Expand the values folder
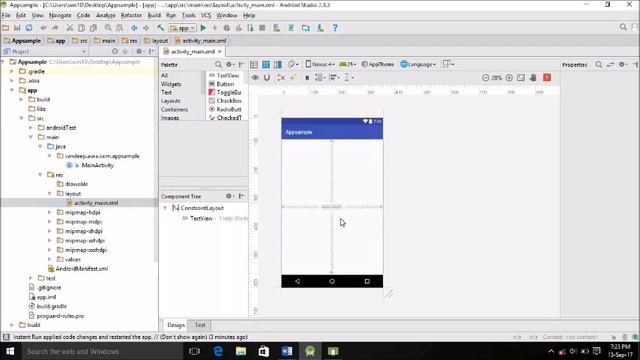 (x=49, y=259)
